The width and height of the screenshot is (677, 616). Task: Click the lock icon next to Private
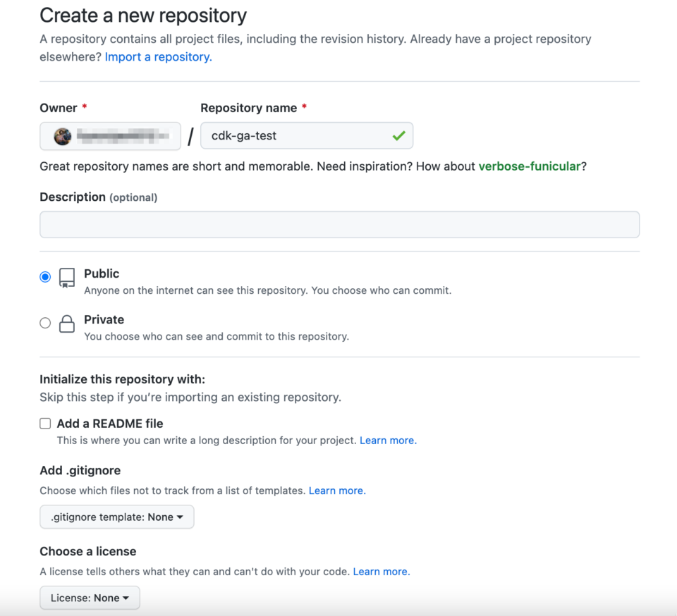tap(66, 323)
